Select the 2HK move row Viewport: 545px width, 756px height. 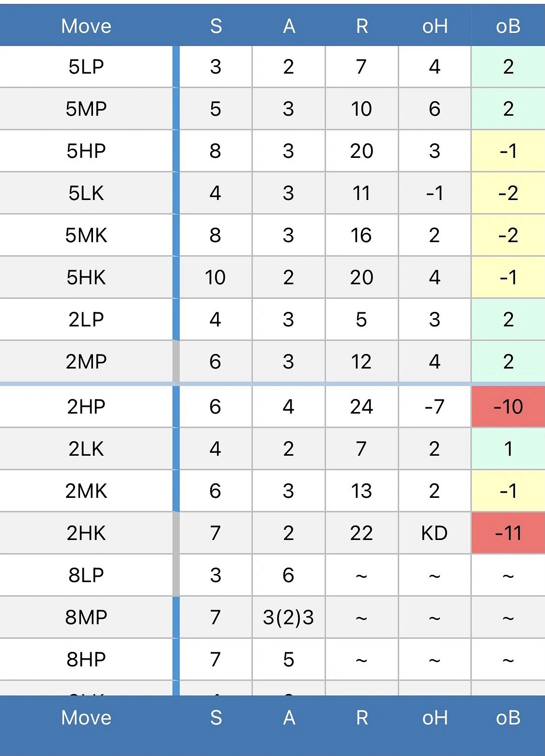click(86, 533)
